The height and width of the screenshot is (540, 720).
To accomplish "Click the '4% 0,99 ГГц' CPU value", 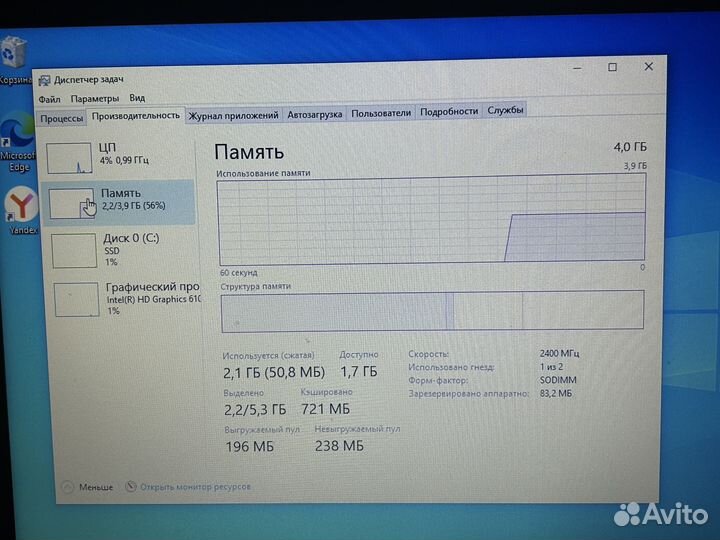I will pyautogui.click(x=124, y=160).
